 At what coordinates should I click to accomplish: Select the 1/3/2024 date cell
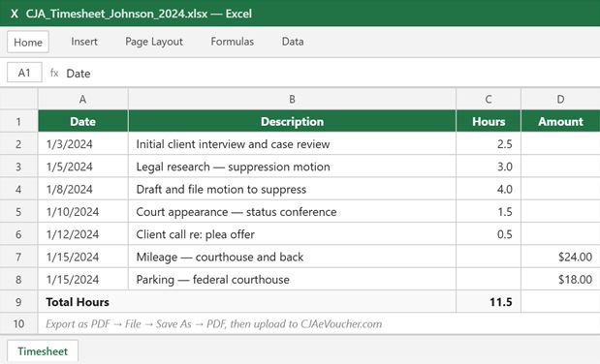click(x=83, y=144)
